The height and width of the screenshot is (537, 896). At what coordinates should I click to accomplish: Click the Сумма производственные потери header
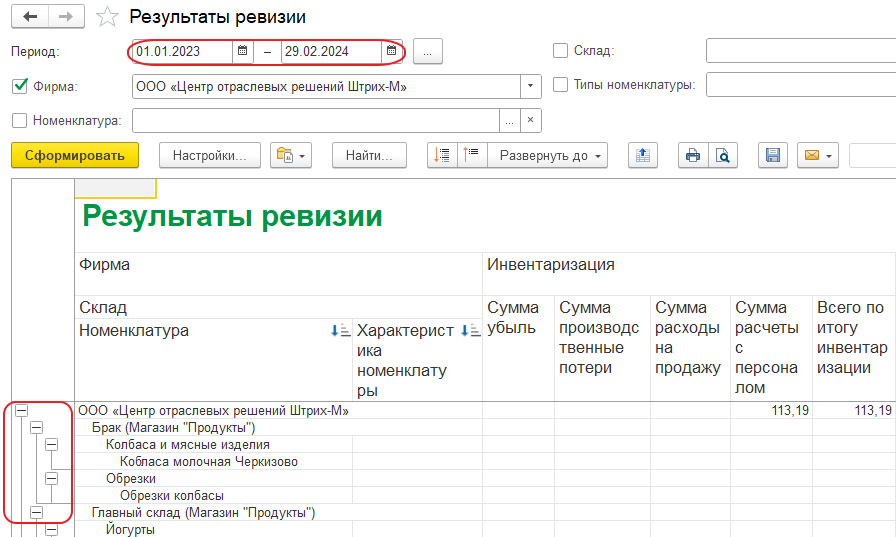click(602, 348)
